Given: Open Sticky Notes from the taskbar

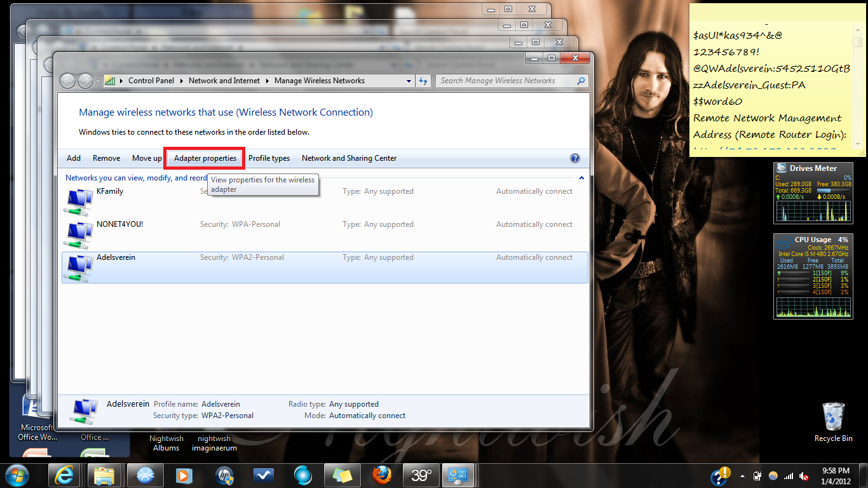Looking at the screenshot, I should coord(342,475).
